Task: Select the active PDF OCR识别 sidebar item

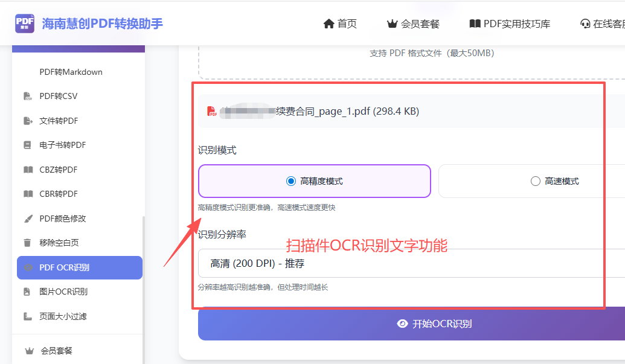Action: click(x=79, y=267)
